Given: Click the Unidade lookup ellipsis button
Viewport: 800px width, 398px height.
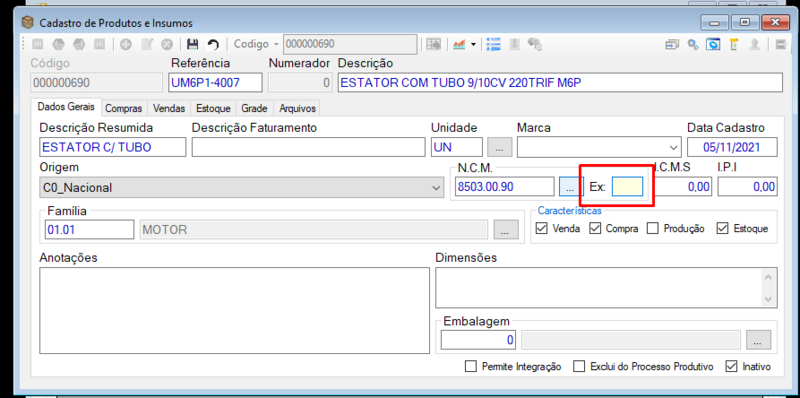Looking at the screenshot, I should pos(499,147).
